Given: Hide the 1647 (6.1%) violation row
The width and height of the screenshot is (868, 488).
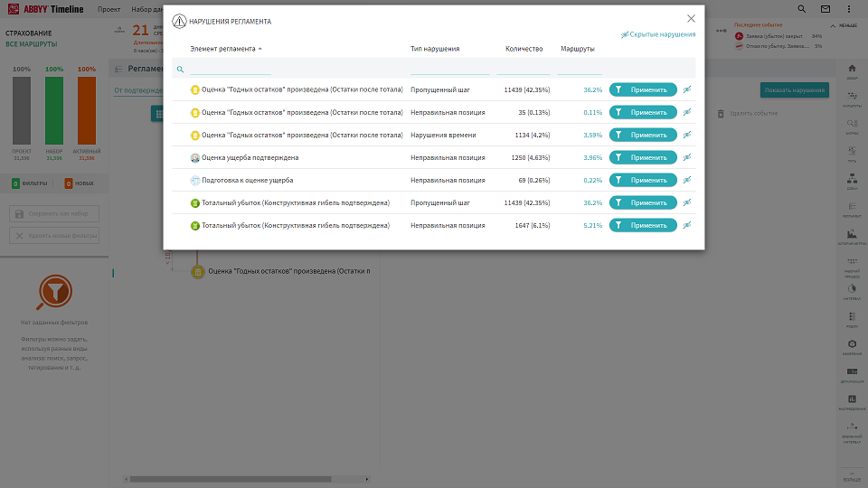Looking at the screenshot, I should pos(687,225).
